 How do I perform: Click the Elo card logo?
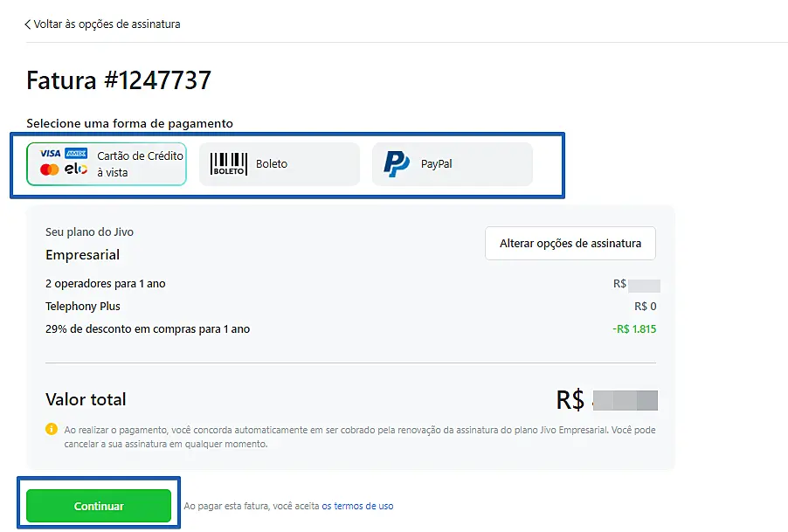pos(76,169)
